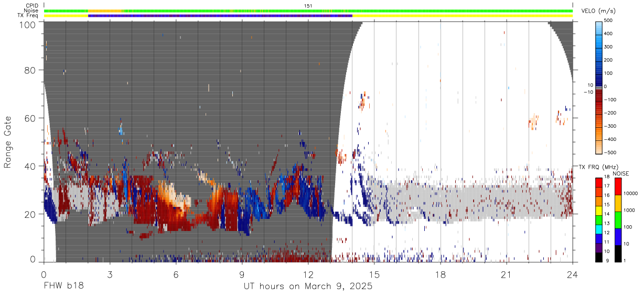Select the VELO (m/s) colorbar title
Viewport: 644px width, 297px height.
598,11
